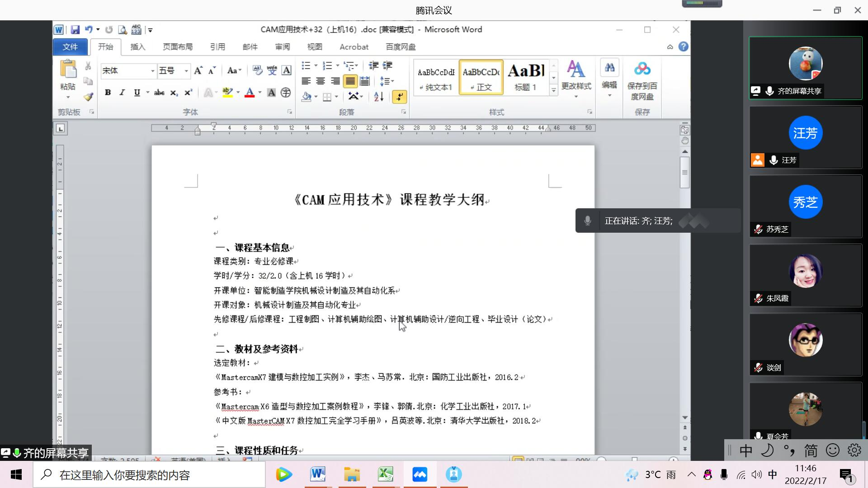Toggle show paragraph marks button
868x488 pixels.
point(399,96)
